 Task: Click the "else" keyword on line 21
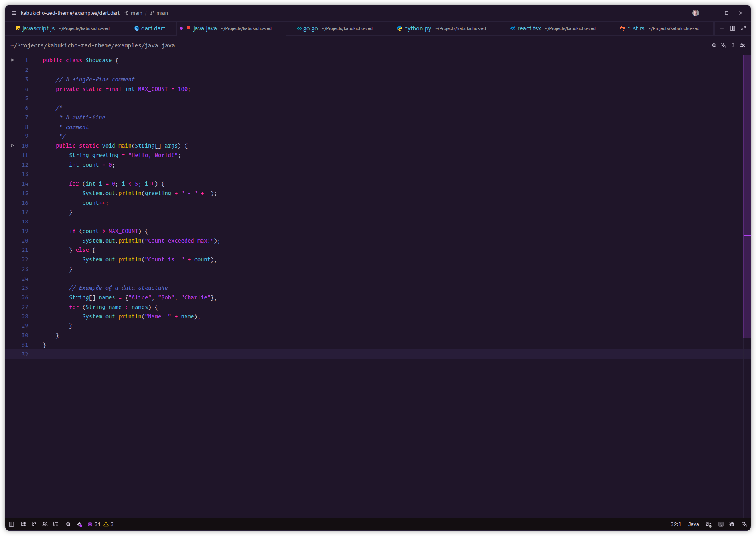(x=82, y=250)
